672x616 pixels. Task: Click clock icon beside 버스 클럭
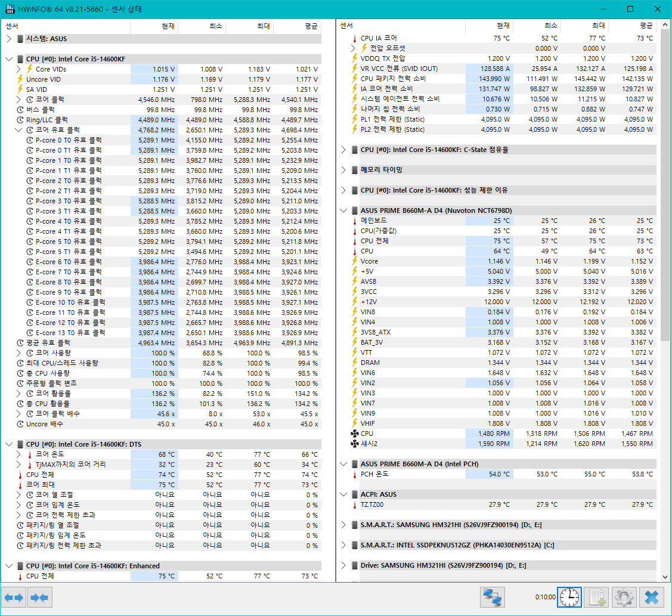20,110
